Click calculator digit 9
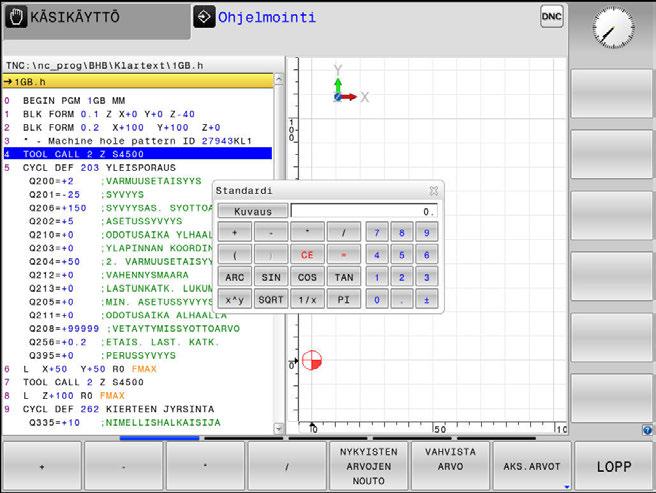This screenshot has height=493, width=656. [x=427, y=232]
